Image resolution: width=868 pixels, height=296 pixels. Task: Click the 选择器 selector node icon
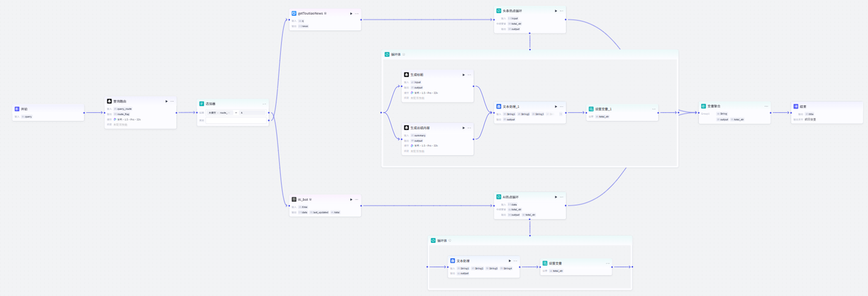click(202, 104)
